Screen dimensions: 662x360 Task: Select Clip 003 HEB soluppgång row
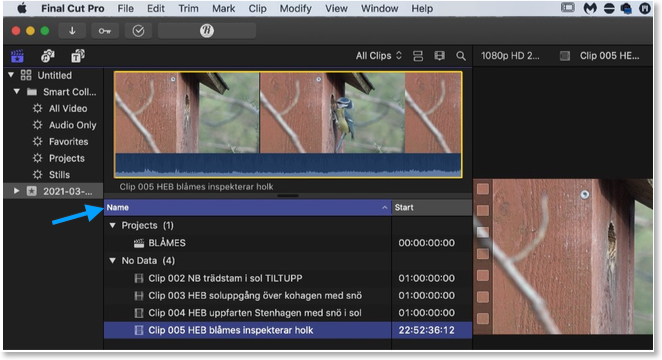click(288, 295)
